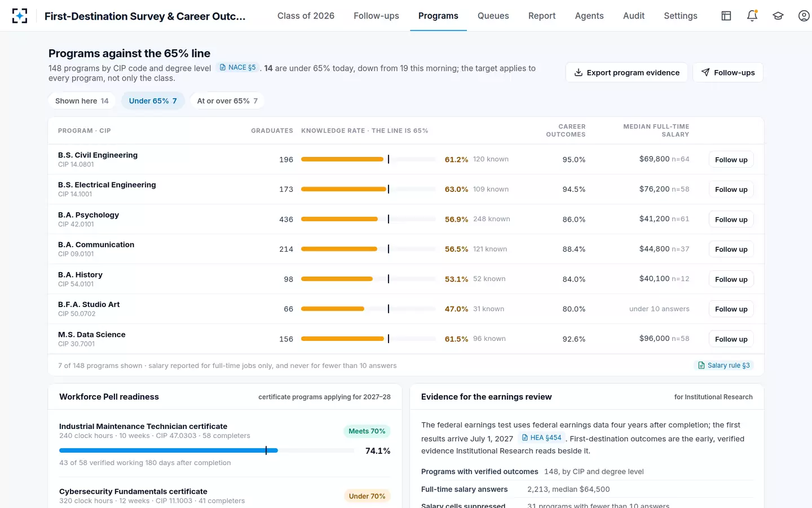The width and height of the screenshot is (812, 508).
Task: Click the Program · CIP column header
Action: coord(85,131)
